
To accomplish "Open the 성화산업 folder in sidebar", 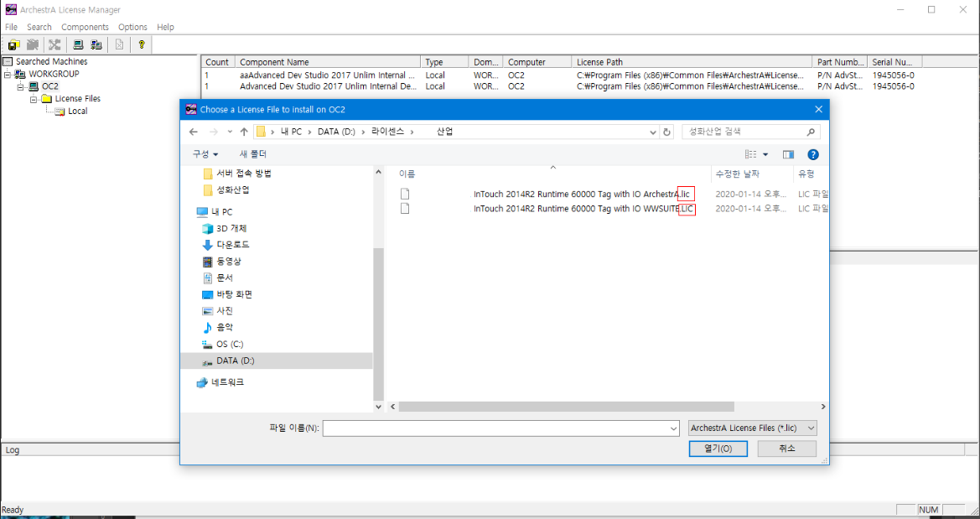I will coord(226,189).
